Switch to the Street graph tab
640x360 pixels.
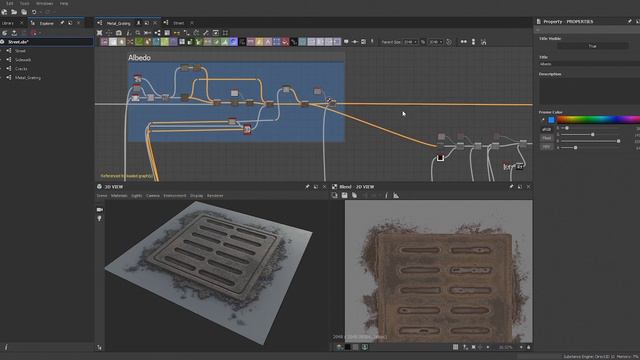click(x=178, y=23)
